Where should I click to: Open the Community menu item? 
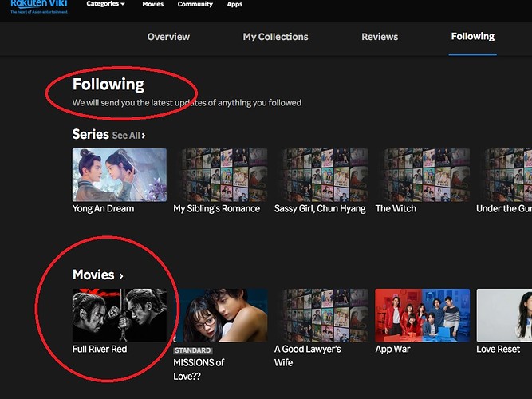195,5
